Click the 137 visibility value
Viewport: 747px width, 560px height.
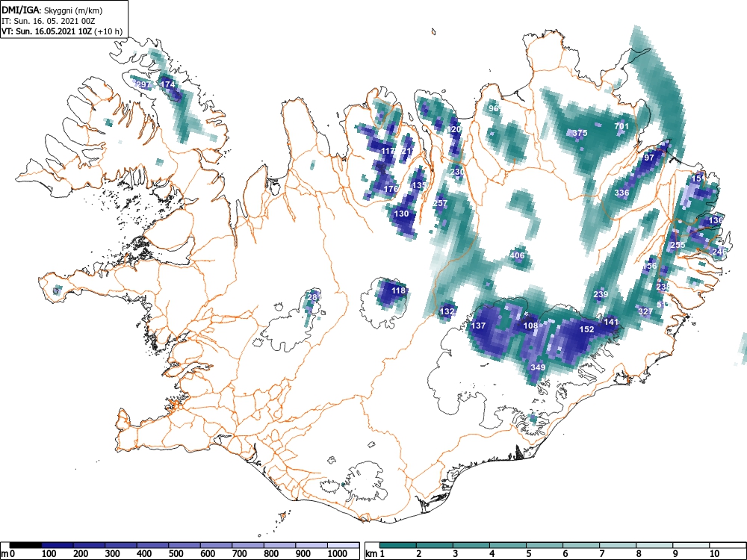[478, 326]
